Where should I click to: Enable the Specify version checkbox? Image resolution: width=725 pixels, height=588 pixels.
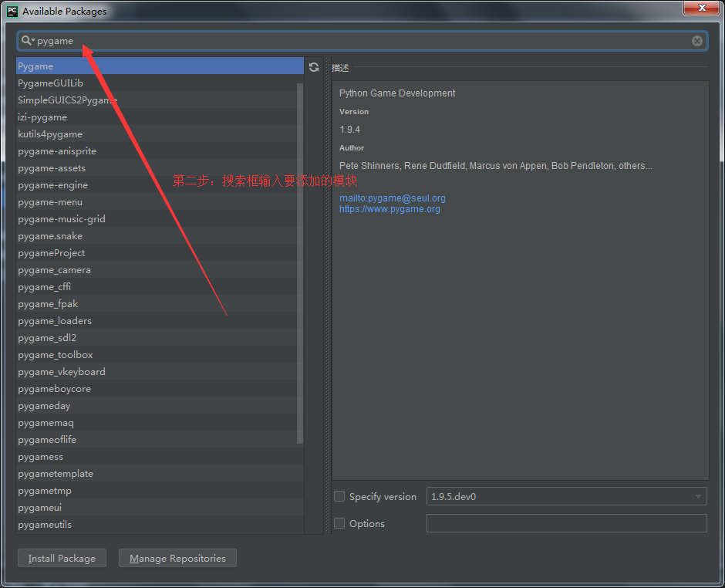click(x=339, y=496)
